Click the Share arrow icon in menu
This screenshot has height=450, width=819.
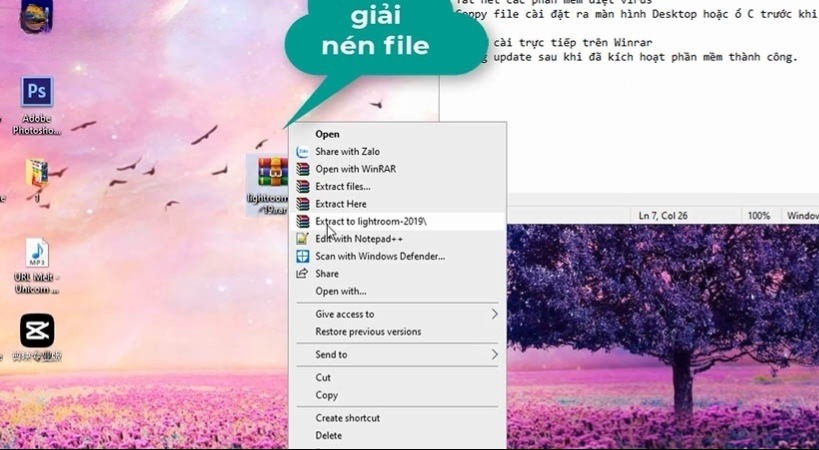click(x=302, y=274)
